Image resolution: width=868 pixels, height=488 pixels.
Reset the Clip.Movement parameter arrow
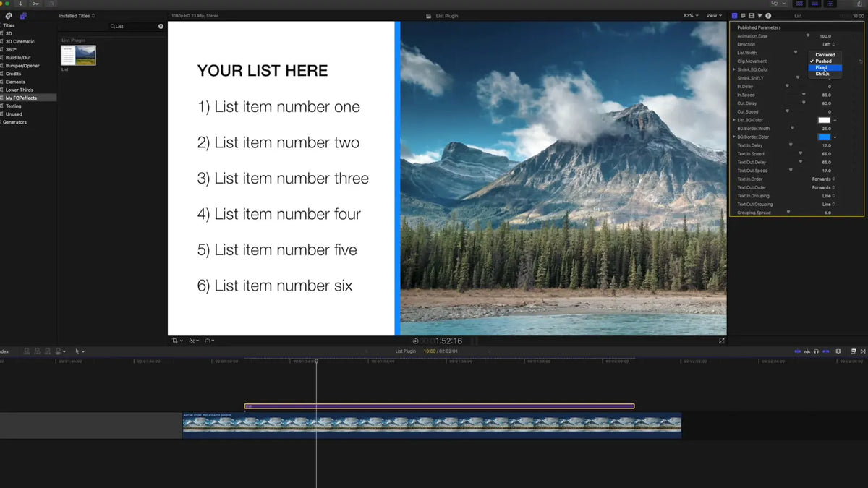(861, 61)
